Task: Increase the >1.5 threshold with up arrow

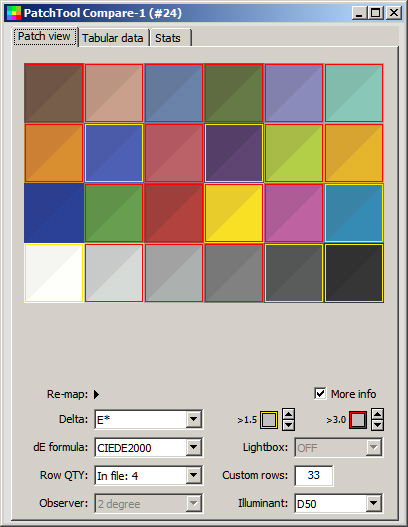Action: point(289,414)
